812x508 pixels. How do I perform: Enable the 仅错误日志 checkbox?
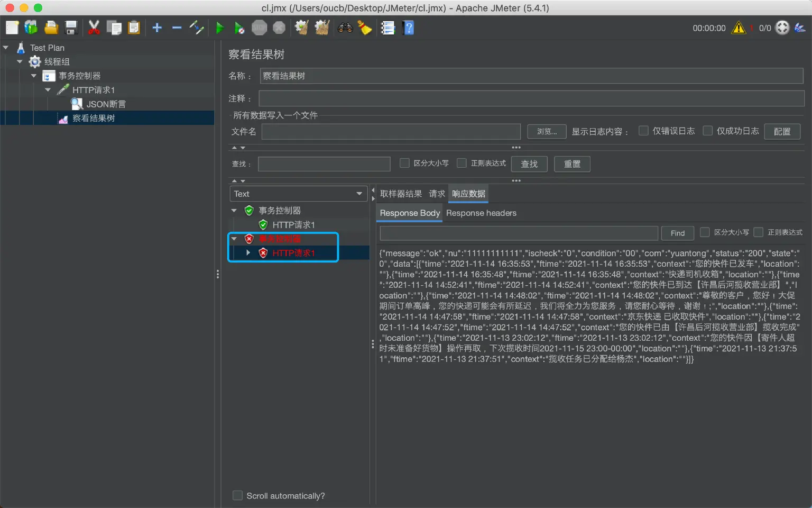643,131
